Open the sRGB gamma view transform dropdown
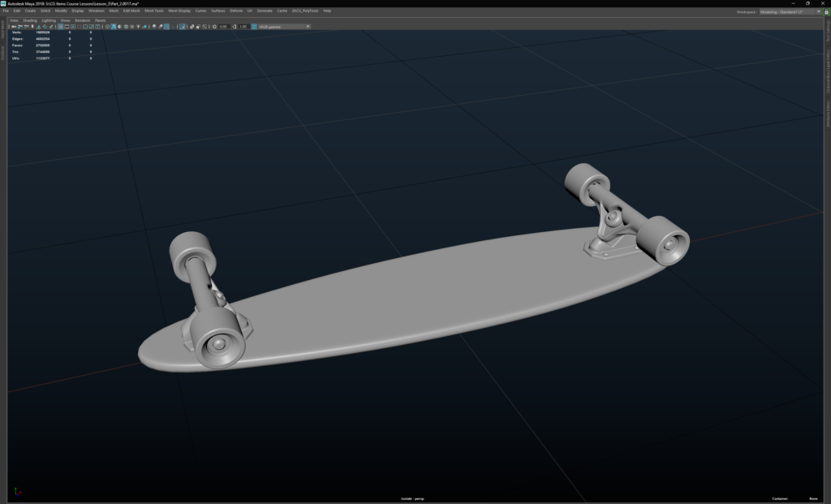Screen dimensions: 831x504 [284, 27]
